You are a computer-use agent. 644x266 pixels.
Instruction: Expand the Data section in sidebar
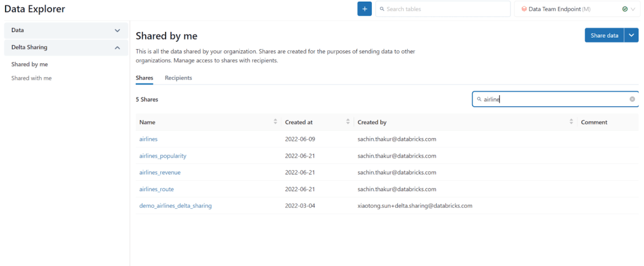click(117, 30)
